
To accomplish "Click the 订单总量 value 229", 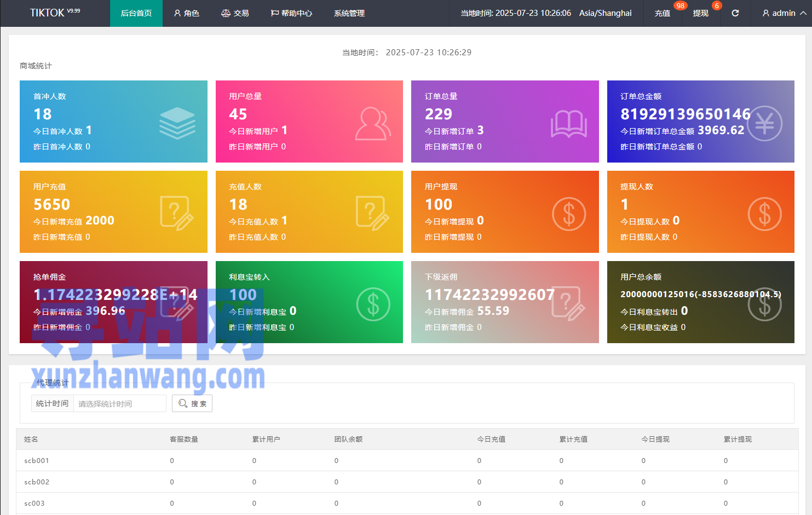I will [439, 114].
